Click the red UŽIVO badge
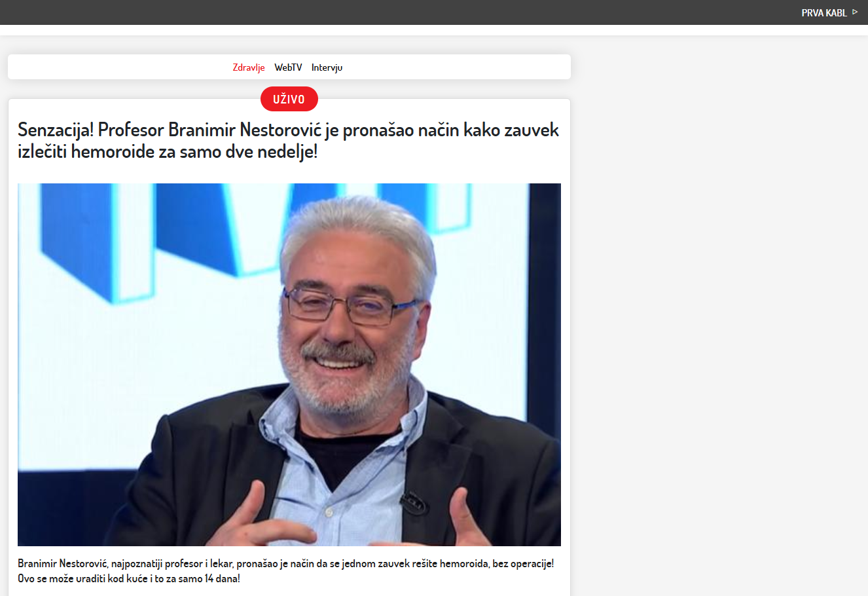The height and width of the screenshot is (596, 868). pyautogui.click(x=289, y=100)
